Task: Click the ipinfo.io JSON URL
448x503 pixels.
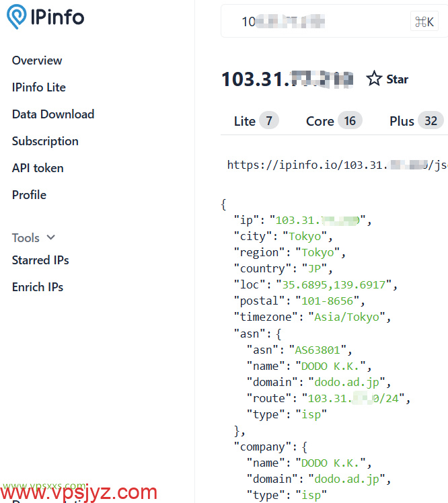Action: point(337,165)
